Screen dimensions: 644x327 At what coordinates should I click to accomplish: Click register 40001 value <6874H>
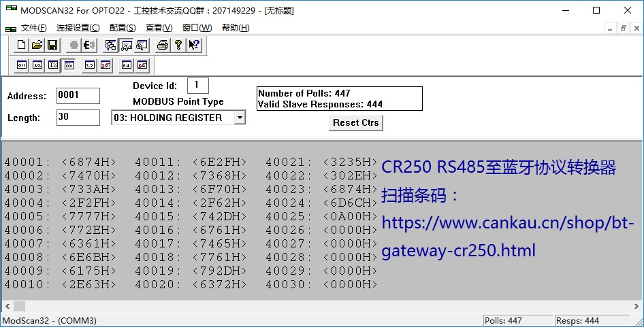pyautogui.click(x=88, y=162)
